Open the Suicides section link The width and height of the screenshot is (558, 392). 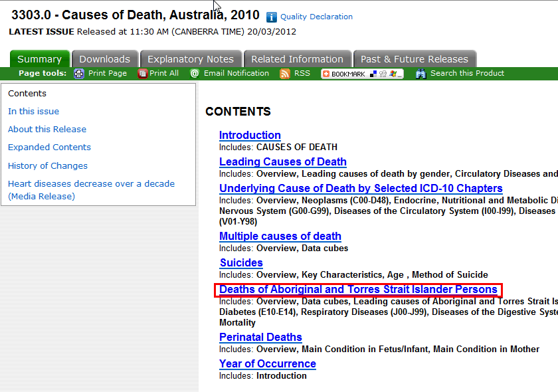[x=241, y=263]
